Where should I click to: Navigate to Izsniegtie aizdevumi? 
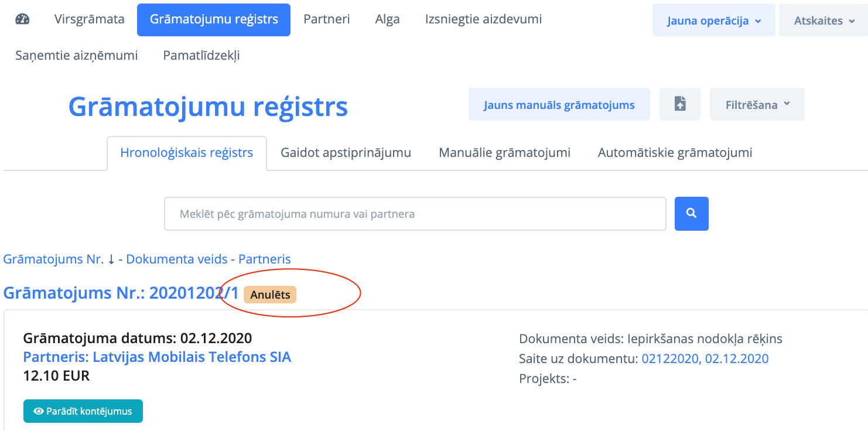483,19
